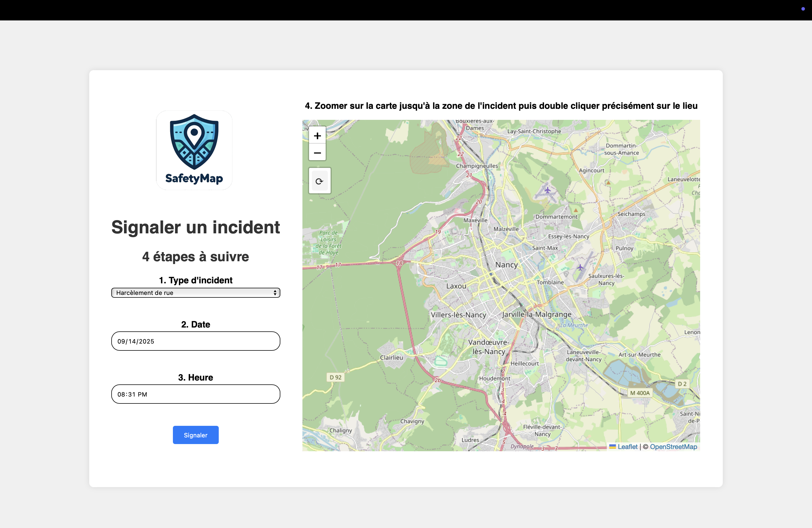Reset the map view with refresh icon
Image resolution: width=812 pixels, height=528 pixels.
(319, 181)
